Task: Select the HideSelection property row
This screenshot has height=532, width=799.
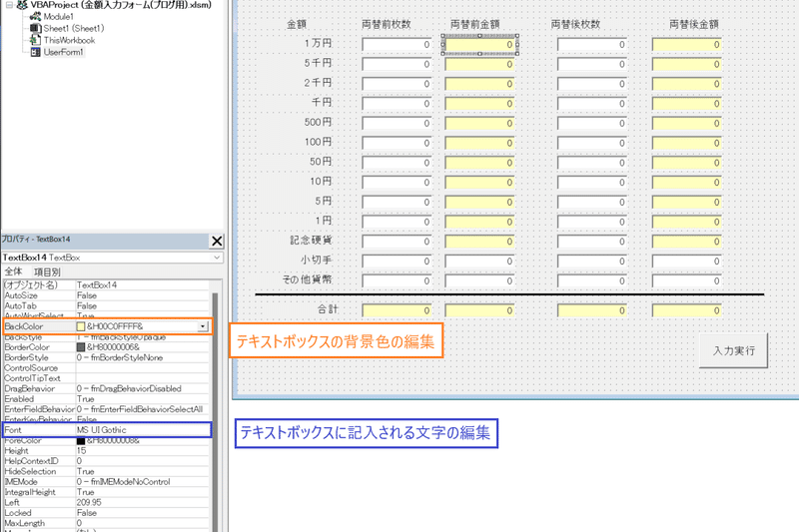Action: point(107,471)
